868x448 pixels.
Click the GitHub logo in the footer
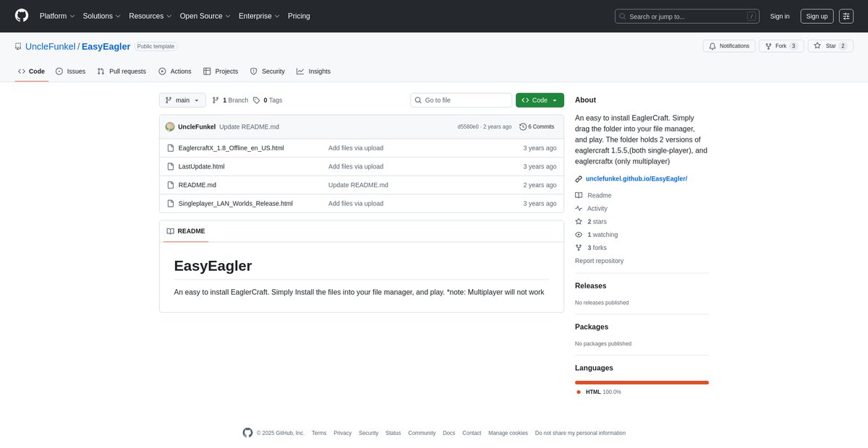tap(248, 433)
